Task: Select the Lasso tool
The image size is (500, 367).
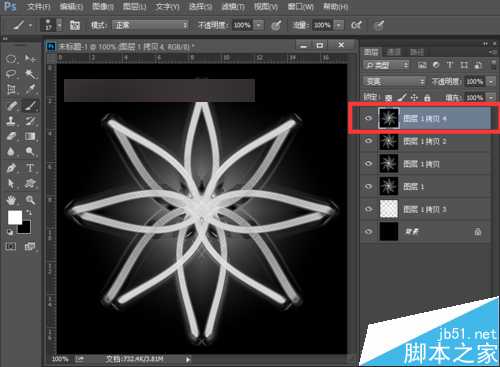Action: pyautogui.click(x=11, y=74)
